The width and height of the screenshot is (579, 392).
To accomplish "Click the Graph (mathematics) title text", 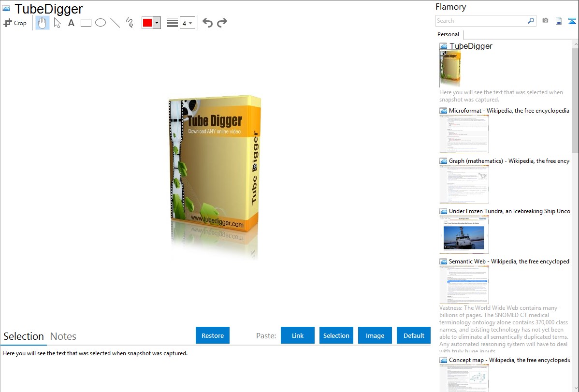I will point(509,161).
